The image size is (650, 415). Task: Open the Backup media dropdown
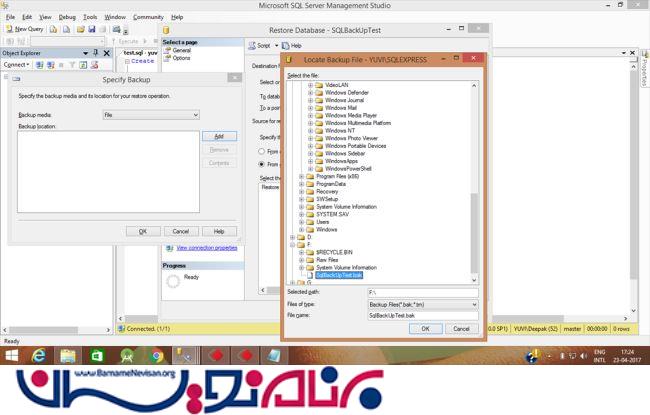(163, 115)
